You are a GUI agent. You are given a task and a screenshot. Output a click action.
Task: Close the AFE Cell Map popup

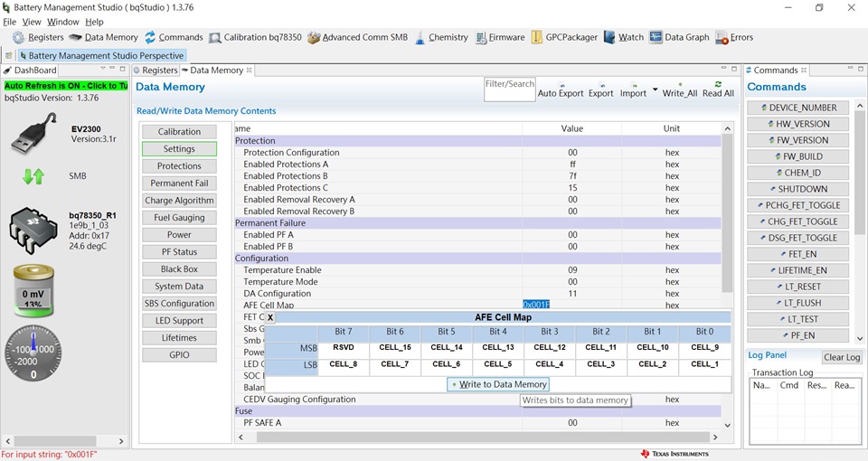pos(269,317)
